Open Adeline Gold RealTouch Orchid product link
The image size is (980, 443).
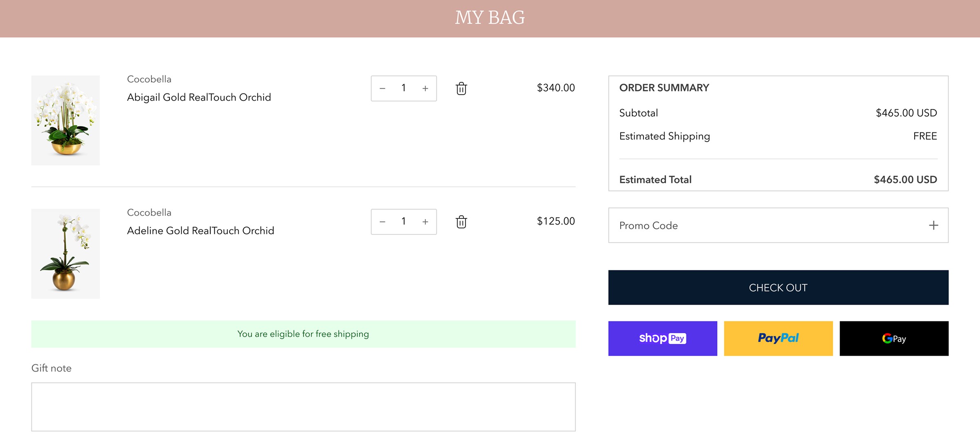point(200,231)
